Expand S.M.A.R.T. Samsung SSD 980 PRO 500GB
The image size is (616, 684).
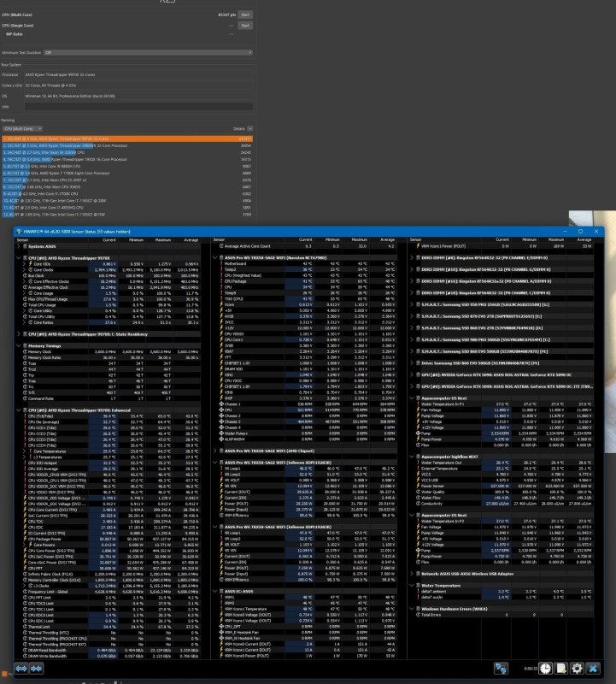pyautogui.click(x=412, y=339)
